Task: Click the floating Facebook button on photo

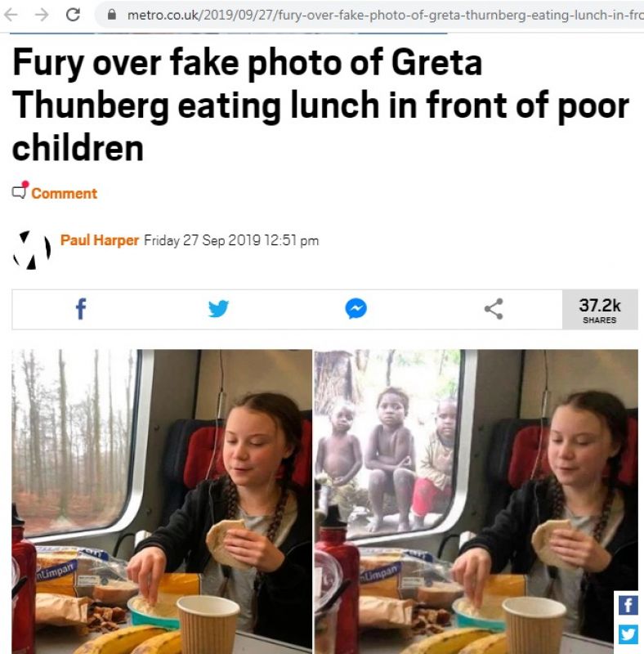Action: click(x=628, y=605)
